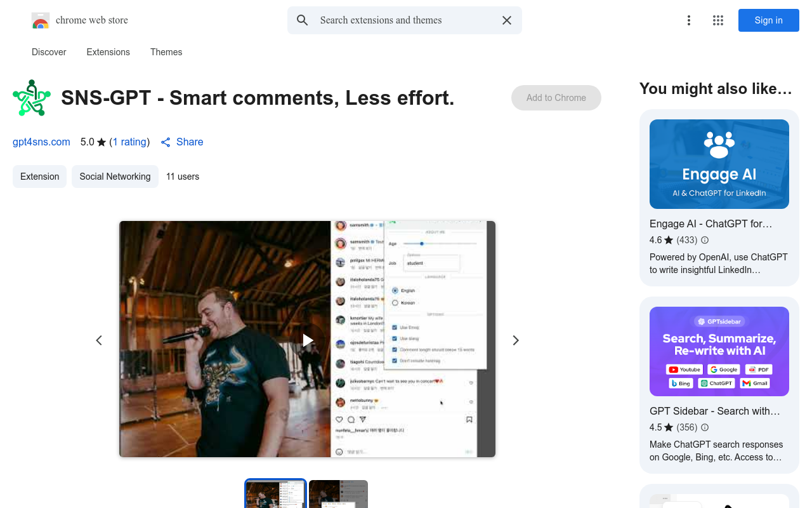Viewport: 812px width, 508px height.
Task: Open the Google apps grid
Action: [718, 20]
